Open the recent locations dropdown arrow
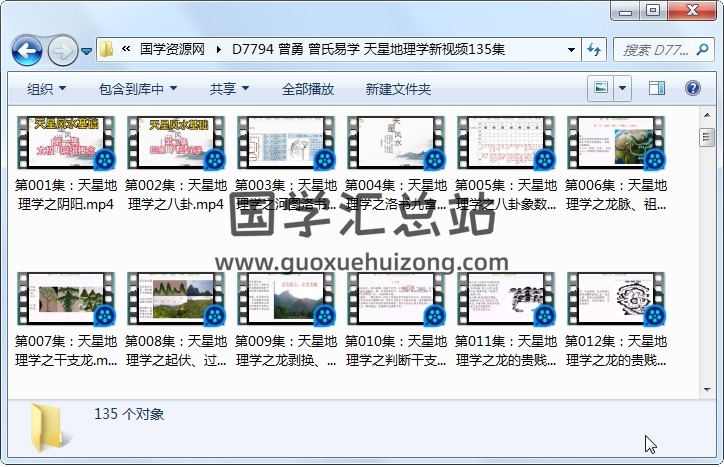The width and height of the screenshot is (724, 467). tap(86, 51)
